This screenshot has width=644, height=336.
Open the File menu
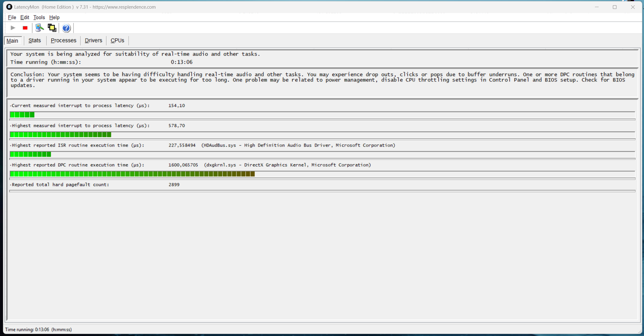click(12, 17)
